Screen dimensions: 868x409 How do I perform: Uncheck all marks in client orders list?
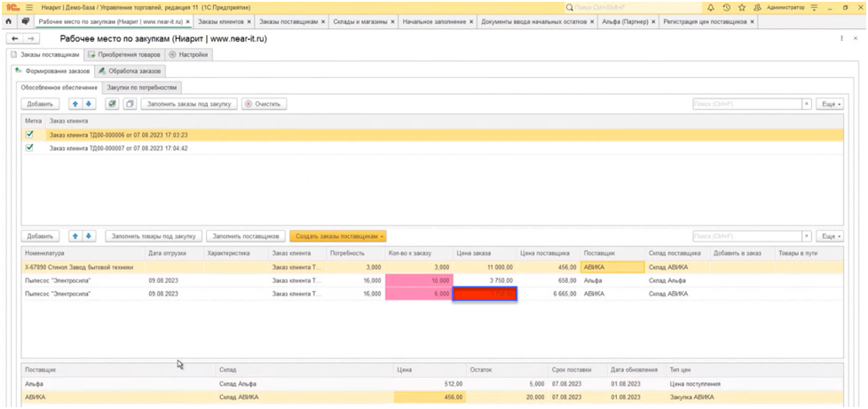[x=129, y=104]
